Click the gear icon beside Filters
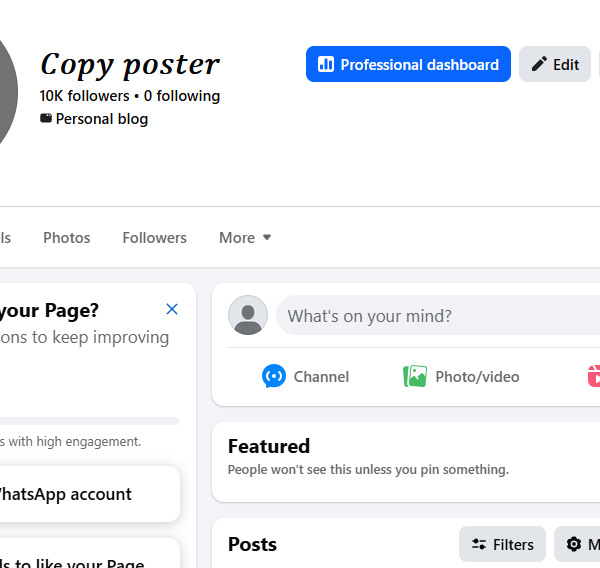Viewport: 600px width, 568px height. [574, 544]
